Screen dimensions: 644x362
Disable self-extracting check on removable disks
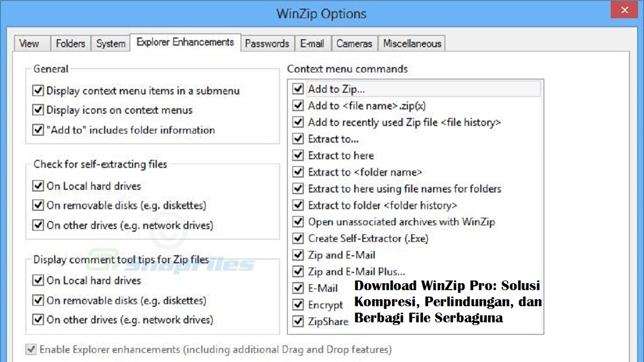[x=38, y=205]
